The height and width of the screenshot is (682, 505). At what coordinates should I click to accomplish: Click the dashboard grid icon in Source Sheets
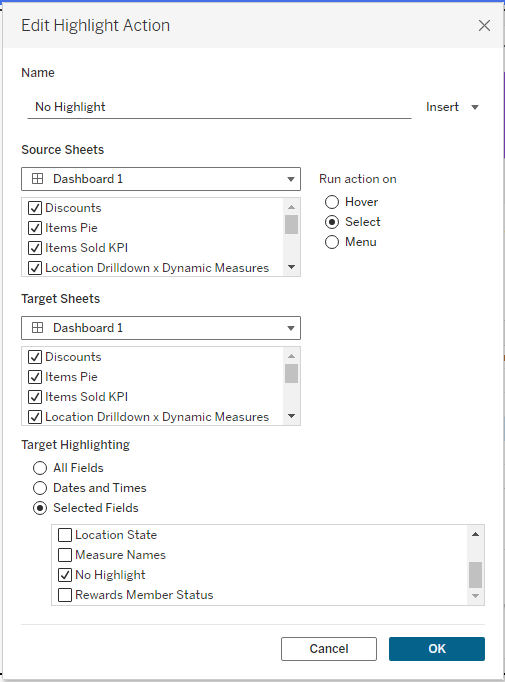(37, 179)
